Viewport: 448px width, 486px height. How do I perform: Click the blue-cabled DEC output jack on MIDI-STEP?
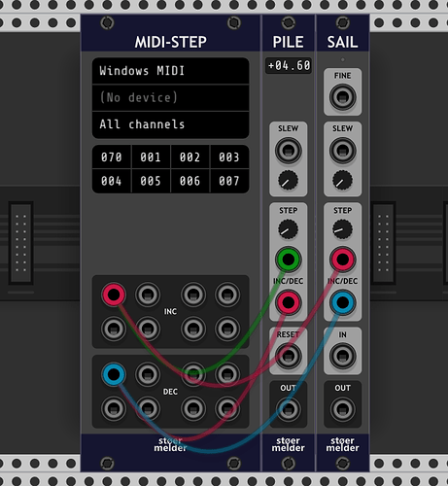pos(114,374)
